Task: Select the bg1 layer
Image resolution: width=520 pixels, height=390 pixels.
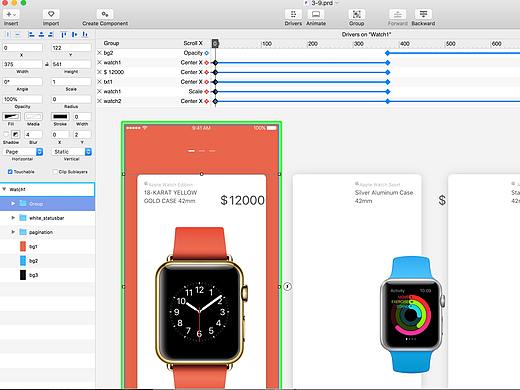Action: [47, 246]
